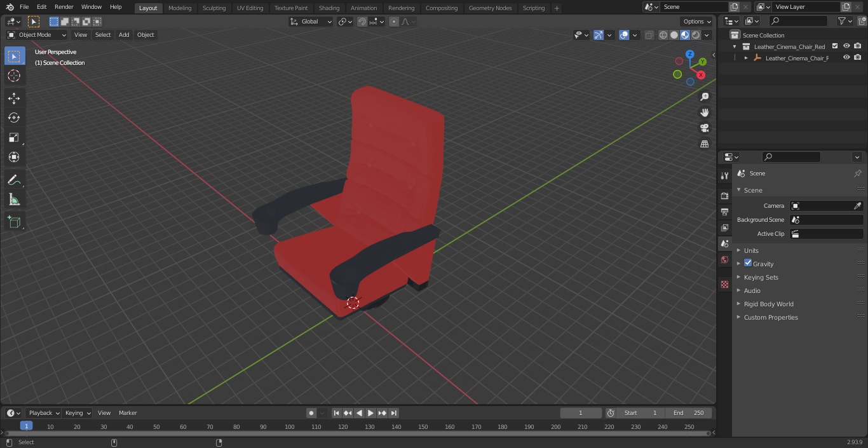Toggle camera view with camera icon
868x448 pixels.
pyautogui.click(x=704, y=128)
